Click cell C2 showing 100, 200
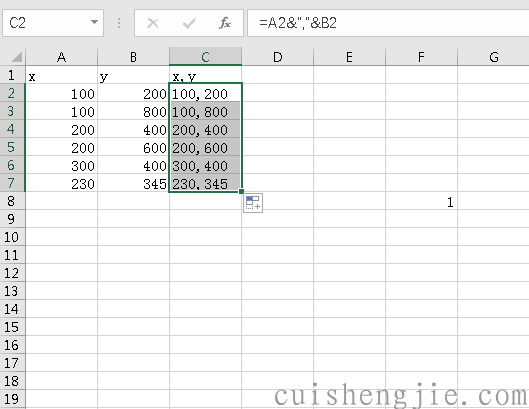The width and height of the screenshot is (529, 409). click(x=205, y=93)
